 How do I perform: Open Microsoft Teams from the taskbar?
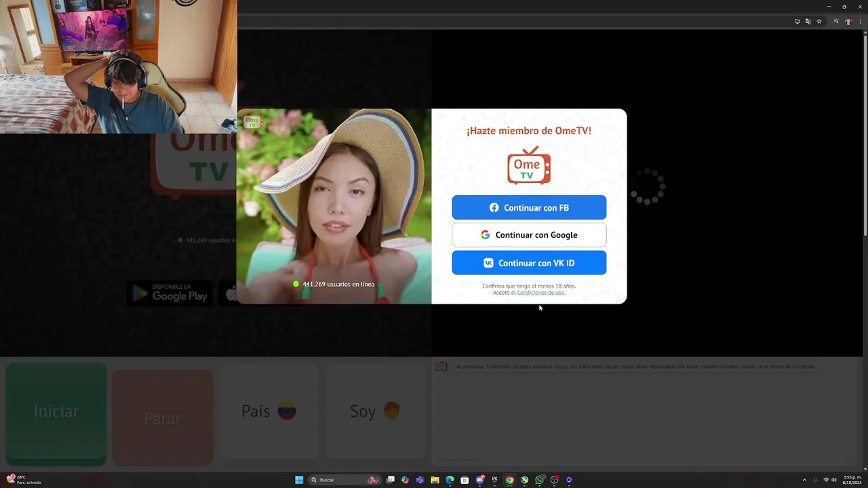coord(420,480)
